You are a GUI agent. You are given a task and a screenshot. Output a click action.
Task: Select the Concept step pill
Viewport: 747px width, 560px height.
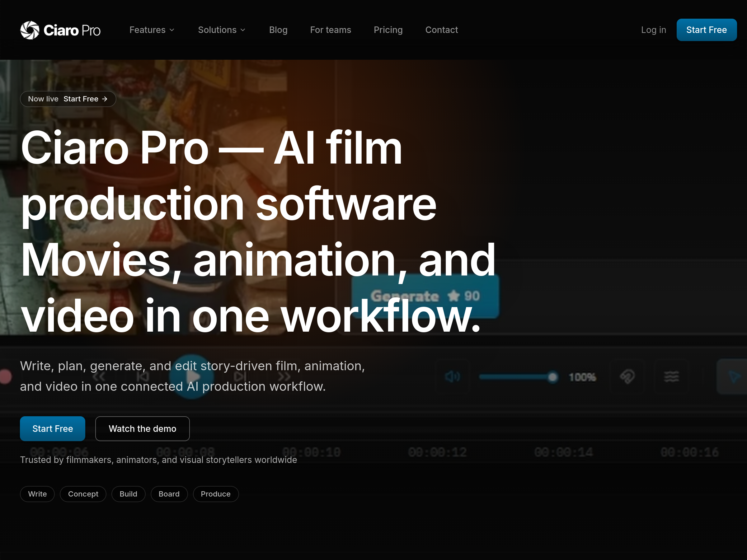(83, 494)
